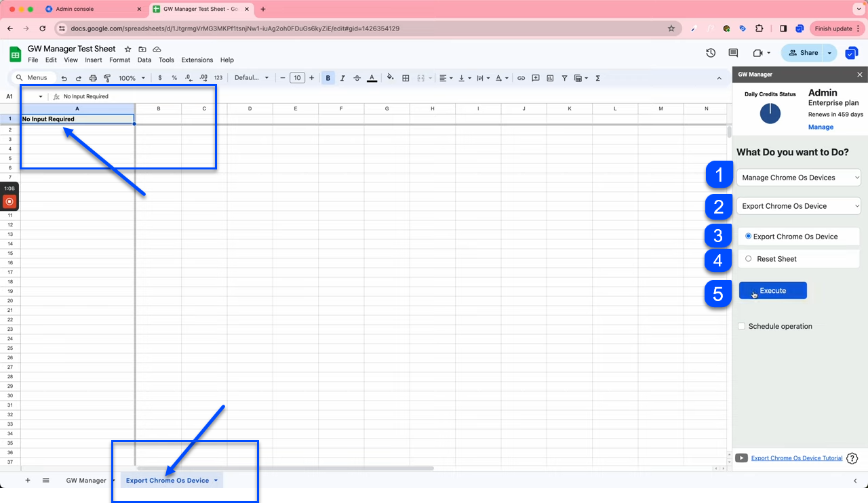This screenshot has width=868, height=503.
Task: Format as percent
Action: pyautogui.click(x=174, y=78)
